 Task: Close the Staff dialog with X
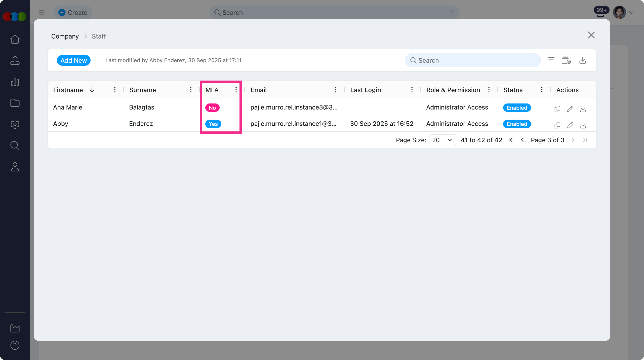(x=591, y=35)
